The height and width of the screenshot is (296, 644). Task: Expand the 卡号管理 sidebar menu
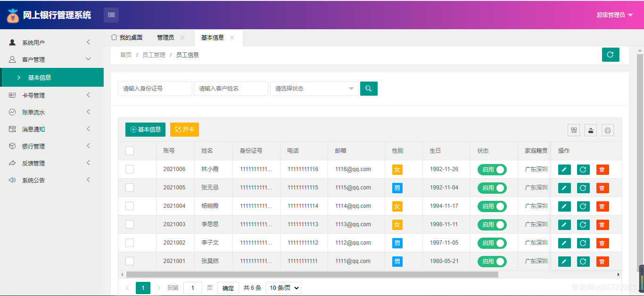[x=52, y=95]
